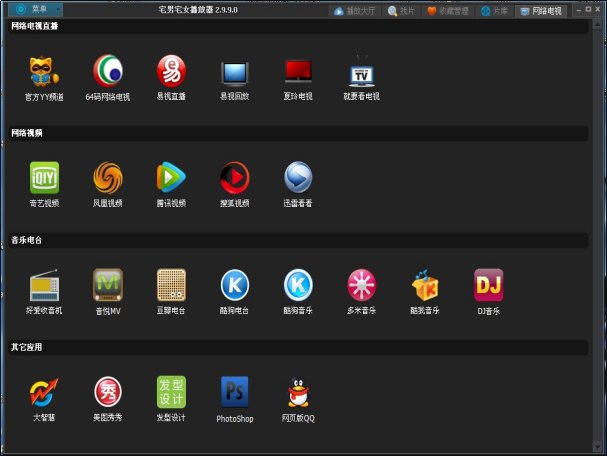Viewport: 607px width, 456px height.
Task: Open the 发型设计 green app tile
Action: click(x=171, y=392)
